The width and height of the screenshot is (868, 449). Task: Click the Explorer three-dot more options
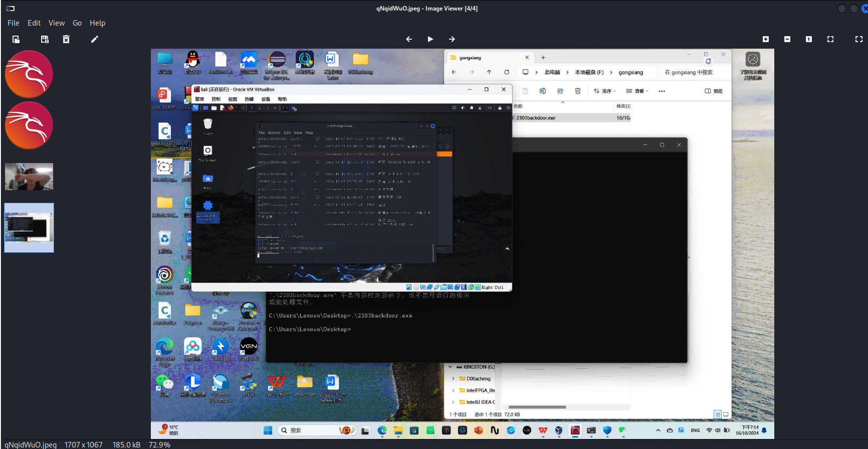pos(662,91)
